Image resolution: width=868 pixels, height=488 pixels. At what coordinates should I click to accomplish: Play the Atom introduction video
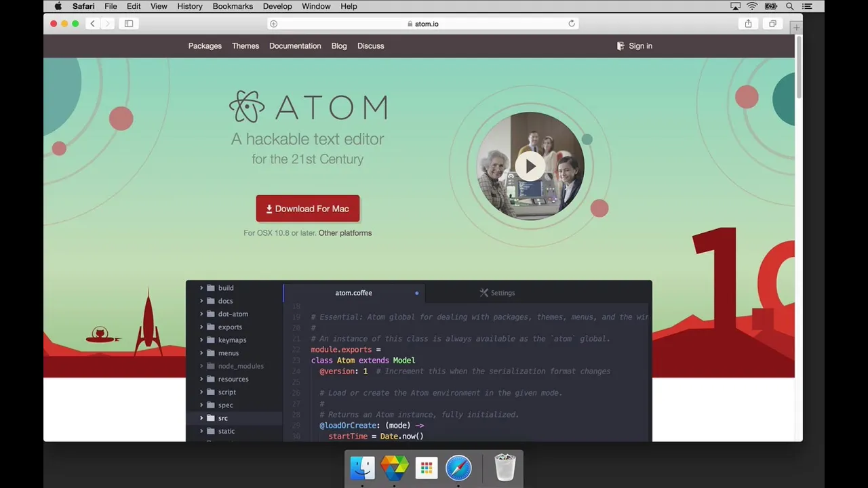coord(530,166)
